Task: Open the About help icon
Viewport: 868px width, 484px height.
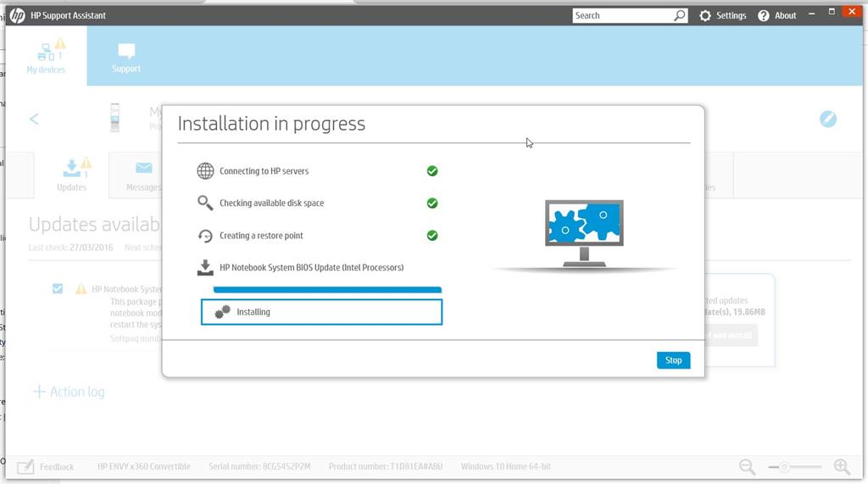Action: pos(764,15)
